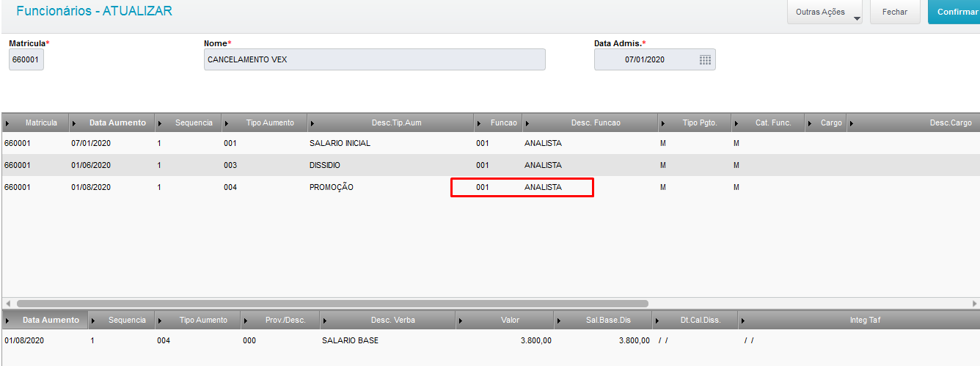The image size is (980, 366).
Task: Click lower grid Tipo Aumento header
Action: (198, 320)
